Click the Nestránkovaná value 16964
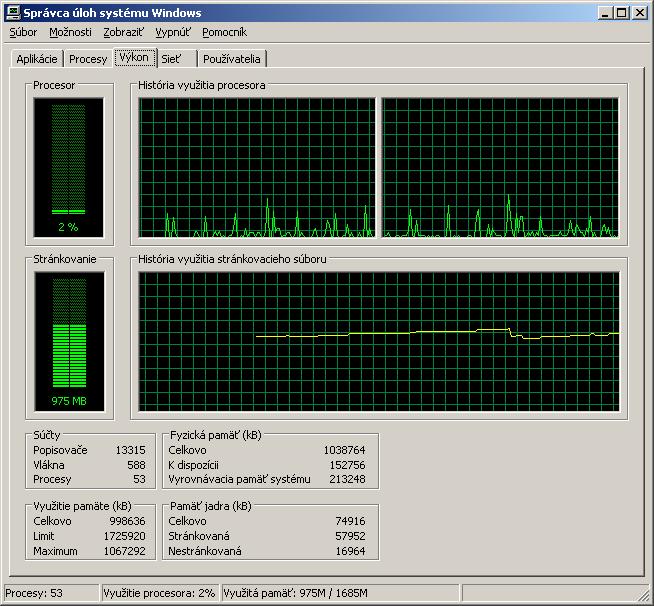 (350, 551)
